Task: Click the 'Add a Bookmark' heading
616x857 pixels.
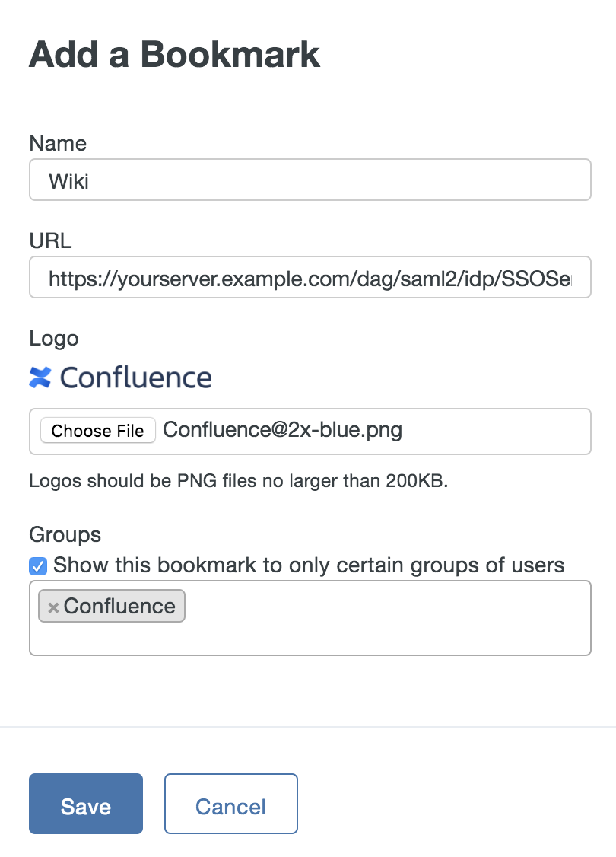Action: point(174,55)
